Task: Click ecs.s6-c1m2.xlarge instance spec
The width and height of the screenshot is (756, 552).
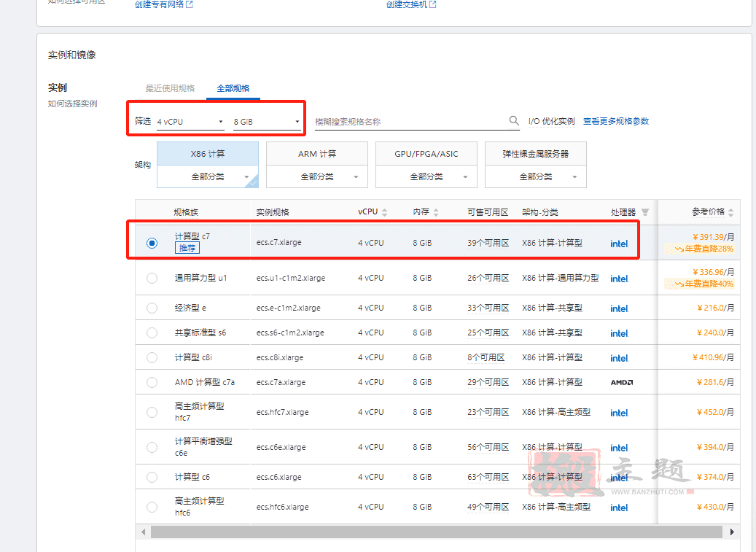Action: (290, 333)
